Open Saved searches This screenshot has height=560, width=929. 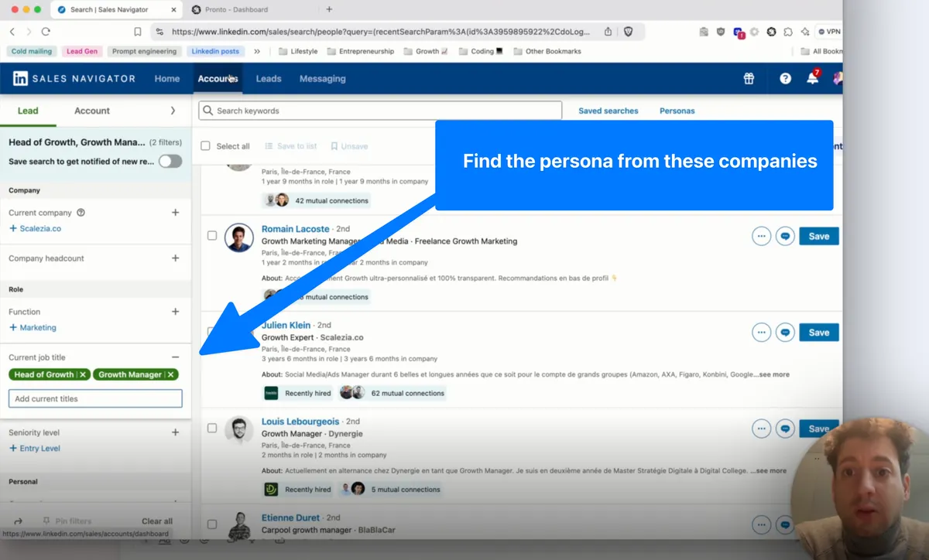(608, 111)
